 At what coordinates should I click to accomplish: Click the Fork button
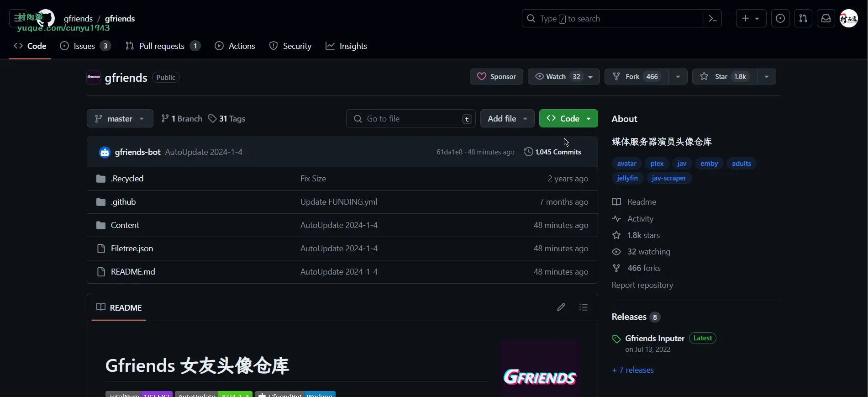pyautogui.click(x=637, y=77)
